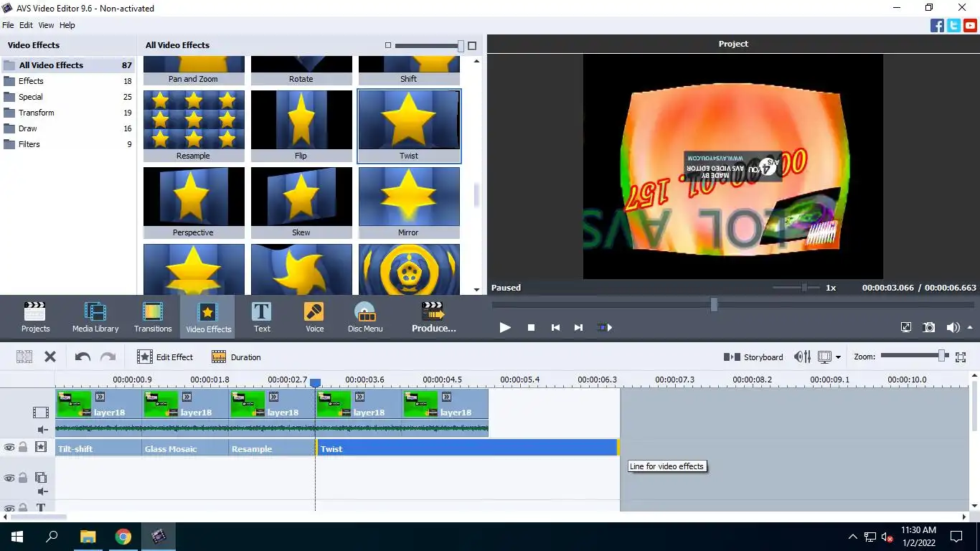The width and height of the screenshot is (980, 551).
Task: Click the video effects line star icon
Action: coord(41,447)
